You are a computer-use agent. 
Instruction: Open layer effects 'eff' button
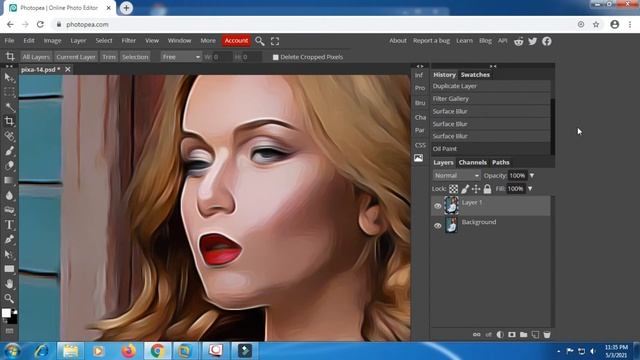point(488,335)
